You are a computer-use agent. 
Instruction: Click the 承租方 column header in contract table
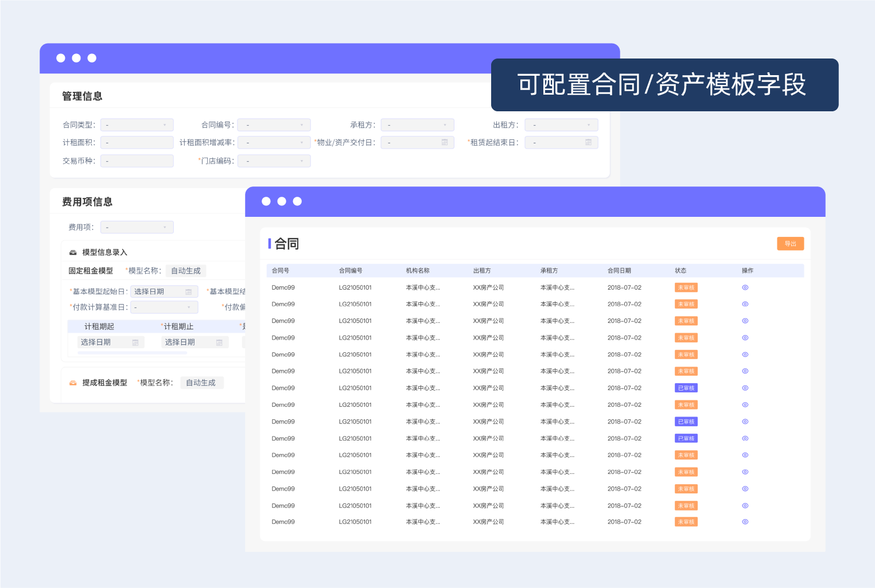[x=549, y=271]
